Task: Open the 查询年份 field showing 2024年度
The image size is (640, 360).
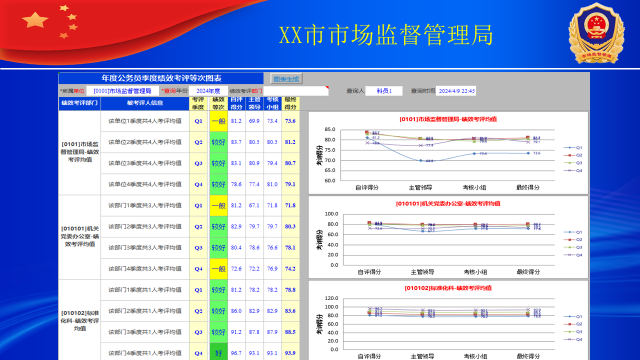Action: [x=208, y=91]
